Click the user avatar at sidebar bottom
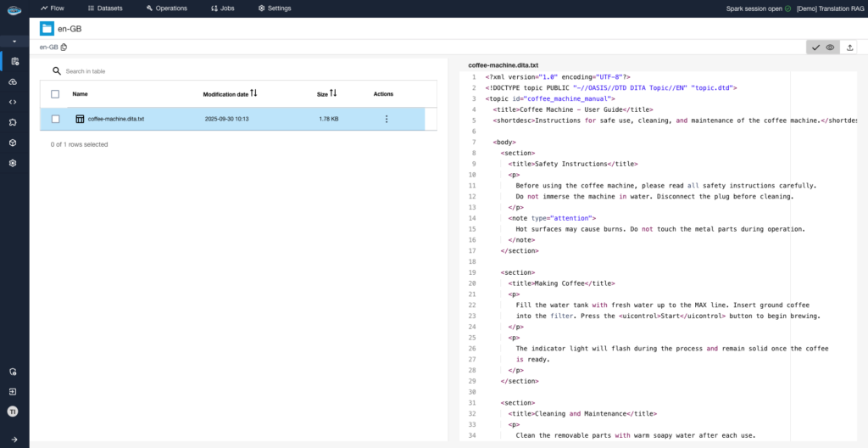868x448 pixels. pos(13,412)
